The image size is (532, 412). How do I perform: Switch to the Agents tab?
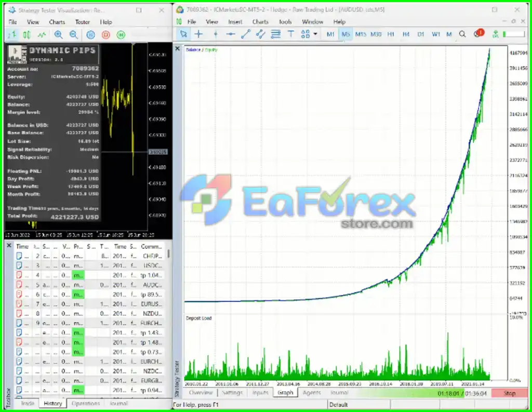[312, 393]
